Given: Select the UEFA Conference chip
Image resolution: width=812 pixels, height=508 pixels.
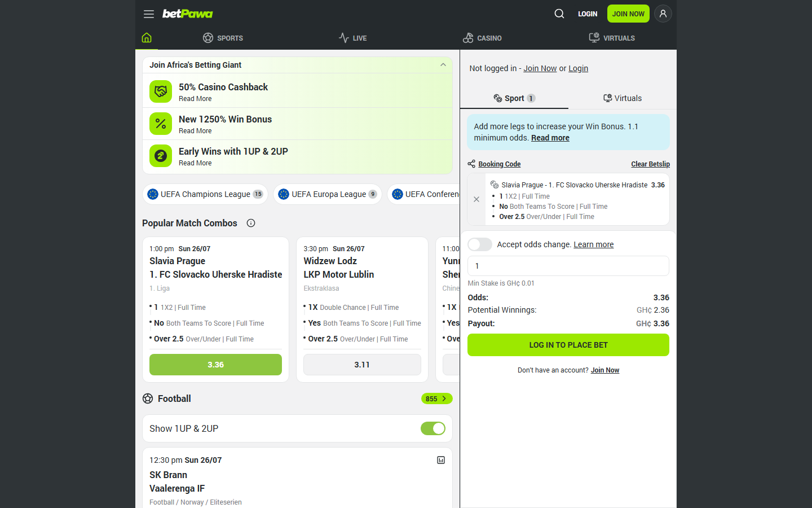Looking at the screenshot, I should click(423, 194).
